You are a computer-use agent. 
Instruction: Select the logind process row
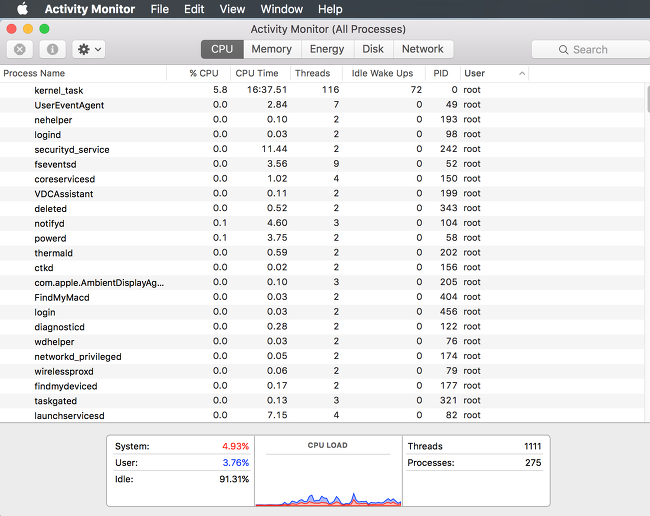[322, 134]
